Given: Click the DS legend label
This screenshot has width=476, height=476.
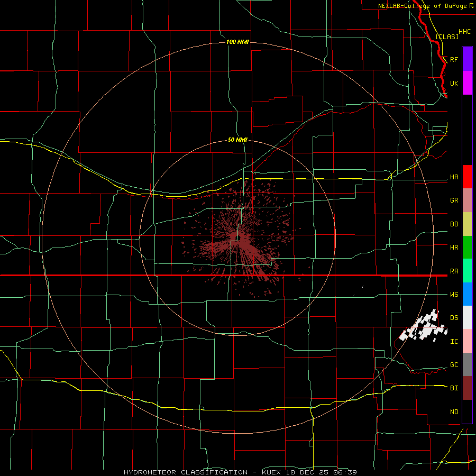Looking at the screenshot, I should click(454, 318).
